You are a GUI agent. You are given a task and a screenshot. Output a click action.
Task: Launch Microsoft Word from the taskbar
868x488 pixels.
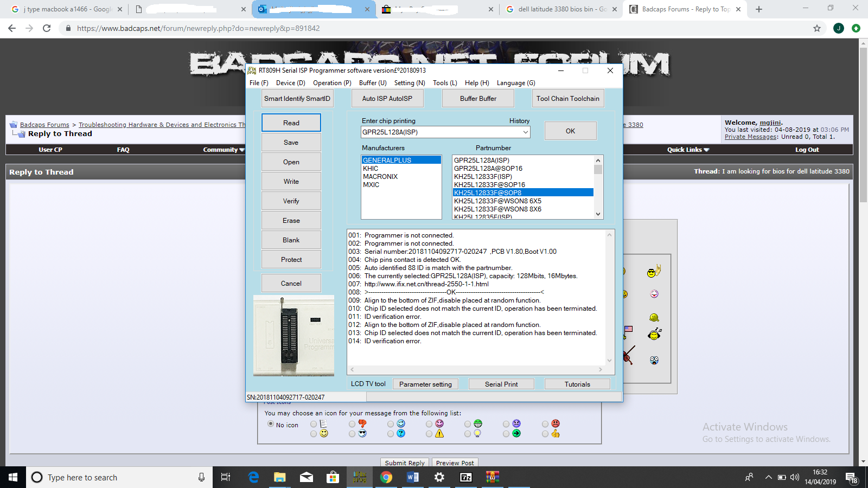coord(413,477)
